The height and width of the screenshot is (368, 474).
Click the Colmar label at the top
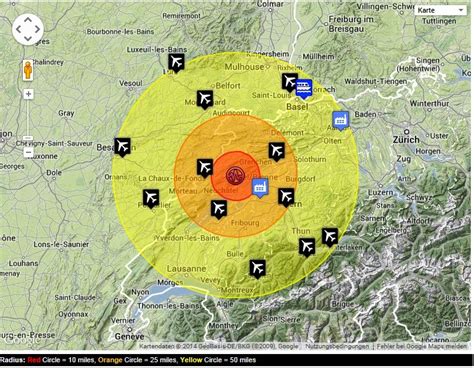(x=270, y=4)
